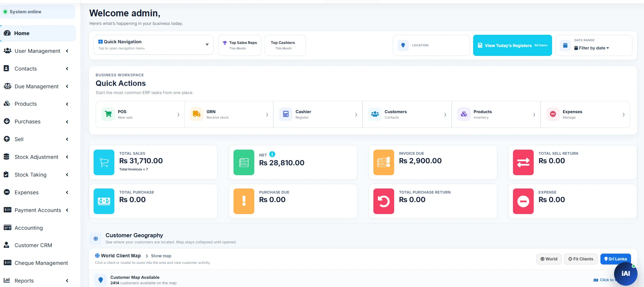Expand the Payment Accounts sidebar menu

pos(38,210)
